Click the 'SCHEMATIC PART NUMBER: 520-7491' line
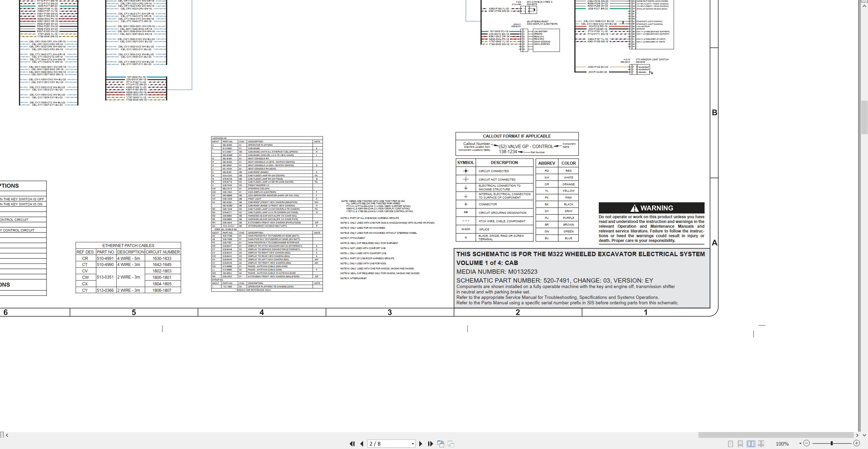The width and height of the screenshot is (868, 449). click(555, 280)
